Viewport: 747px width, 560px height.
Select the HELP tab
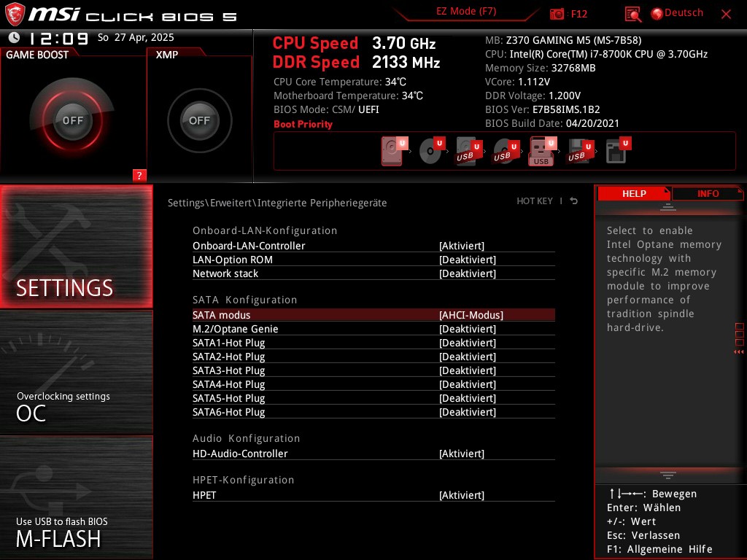click(634, 193)
